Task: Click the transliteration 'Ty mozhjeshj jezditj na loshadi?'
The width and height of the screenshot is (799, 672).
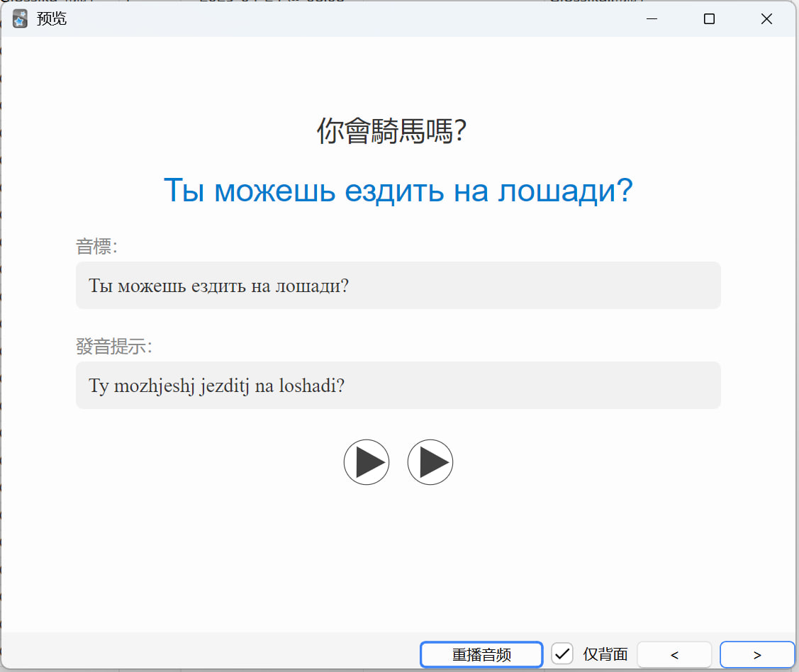Action: [x=216, y=386]
